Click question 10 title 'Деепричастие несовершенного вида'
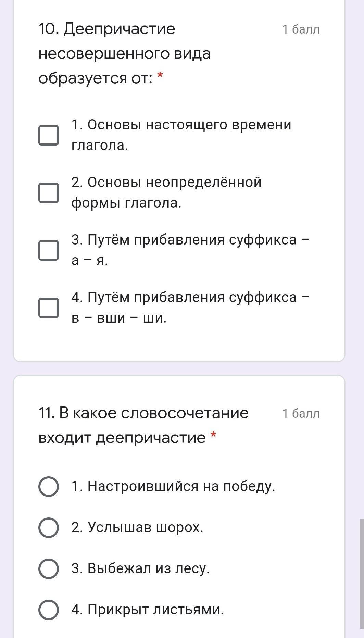This screenshot has height=638, width=364. [x=124, y=53]
